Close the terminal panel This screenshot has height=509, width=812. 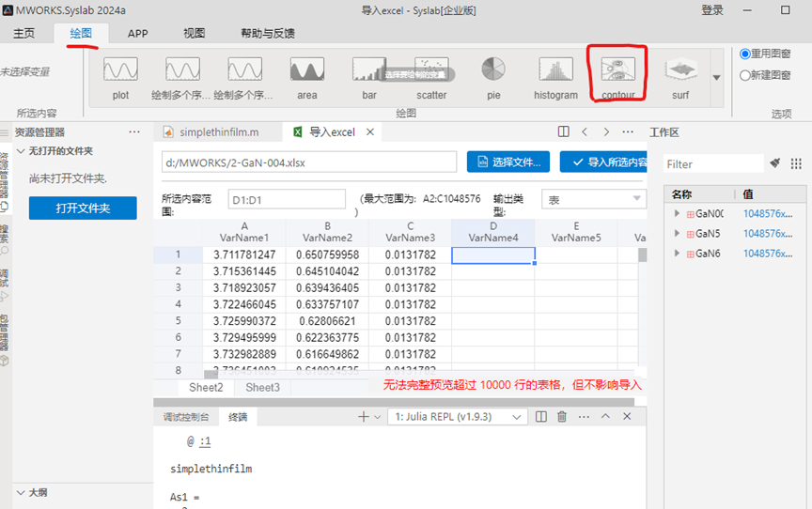(627, 416)
